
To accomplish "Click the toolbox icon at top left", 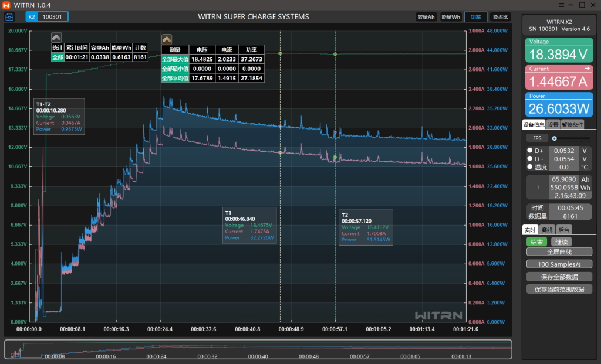I will point(10,17).
